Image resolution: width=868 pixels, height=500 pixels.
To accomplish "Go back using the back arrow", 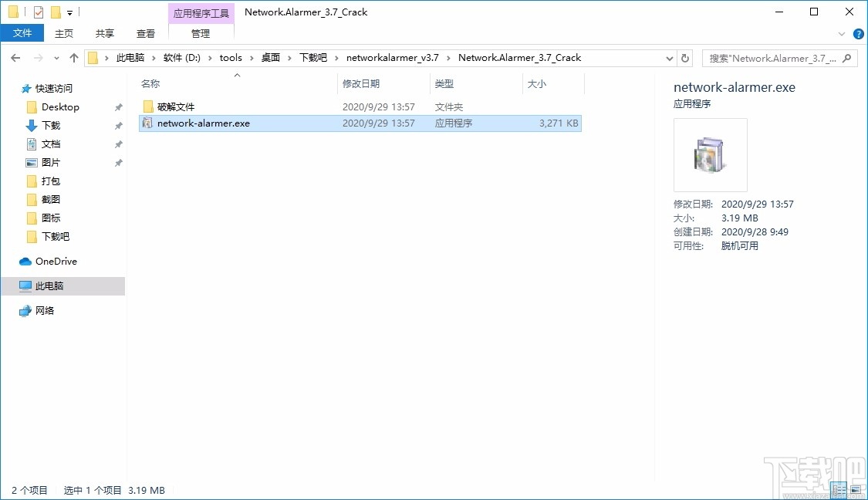I will click(x=15, y=57).
